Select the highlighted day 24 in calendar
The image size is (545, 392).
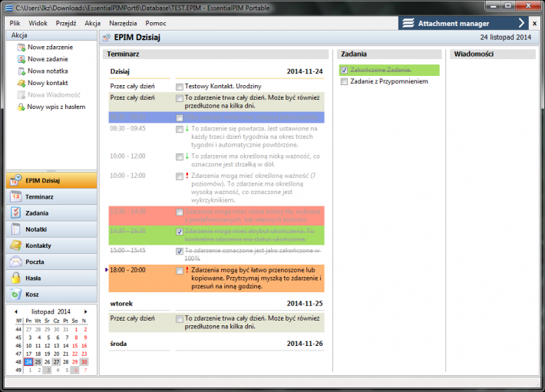tap(28, 362)
